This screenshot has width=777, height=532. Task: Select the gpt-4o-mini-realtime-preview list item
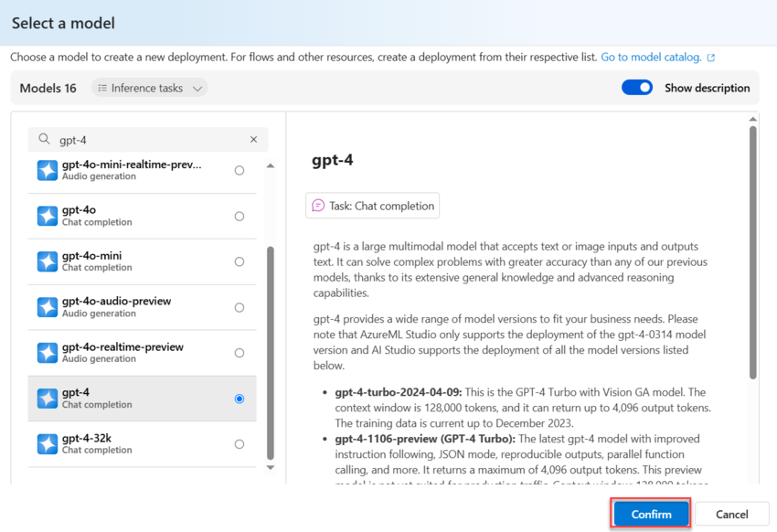[132, 170]
